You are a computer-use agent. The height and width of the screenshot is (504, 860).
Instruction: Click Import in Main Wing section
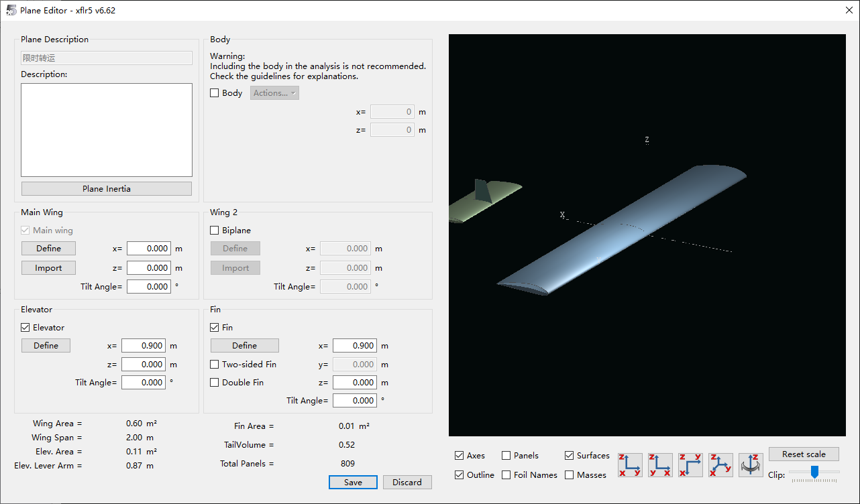(x=48, y=268)
